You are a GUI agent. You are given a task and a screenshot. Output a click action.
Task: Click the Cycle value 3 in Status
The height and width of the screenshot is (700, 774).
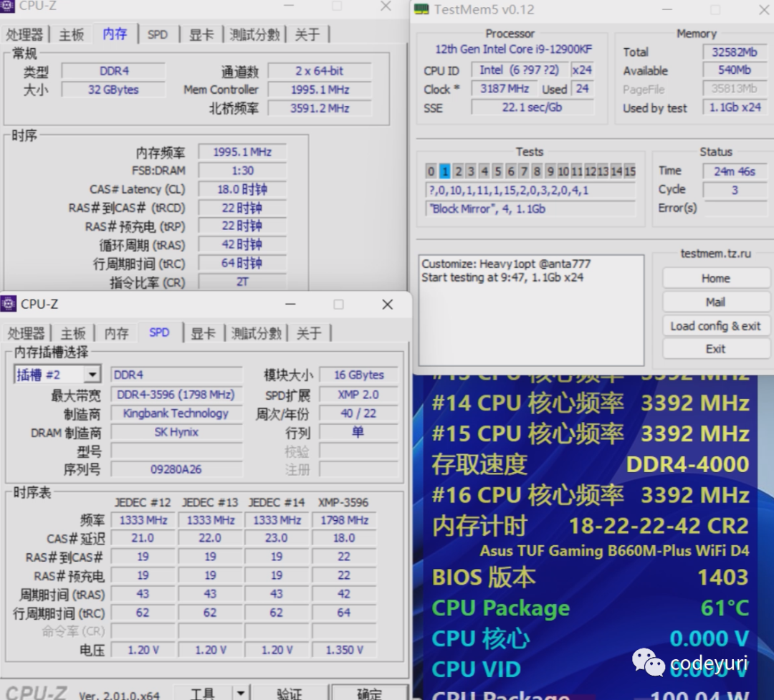(x=735, y=190)
